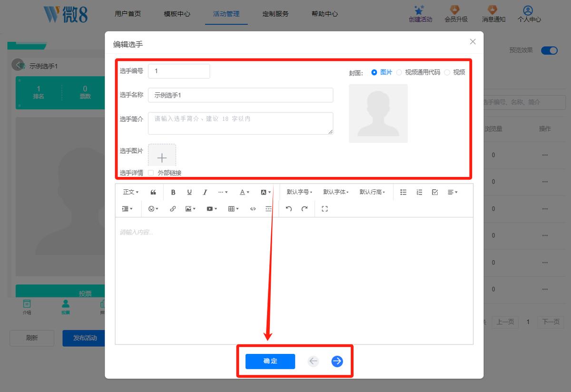Insert a horizontal divider line

tap(269, 209)
